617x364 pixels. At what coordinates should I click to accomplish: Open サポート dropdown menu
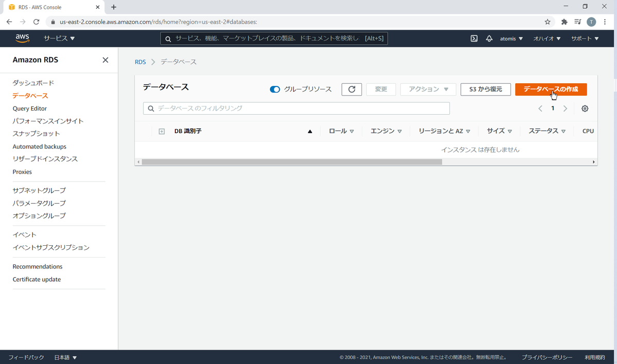585,39
